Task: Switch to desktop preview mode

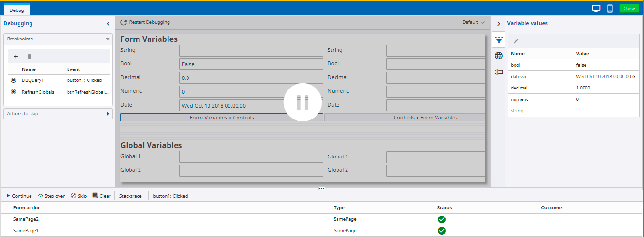Action: click(x=595, y=9)
